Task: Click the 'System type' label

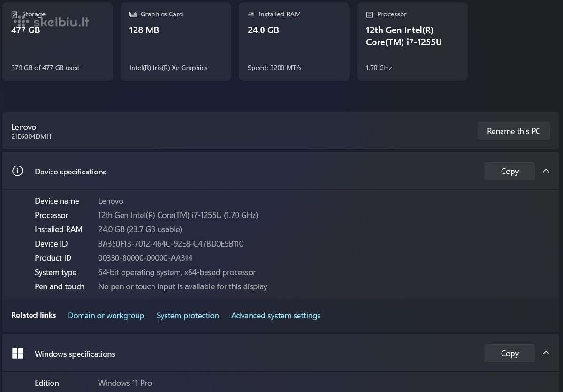Action: point(55,272)
